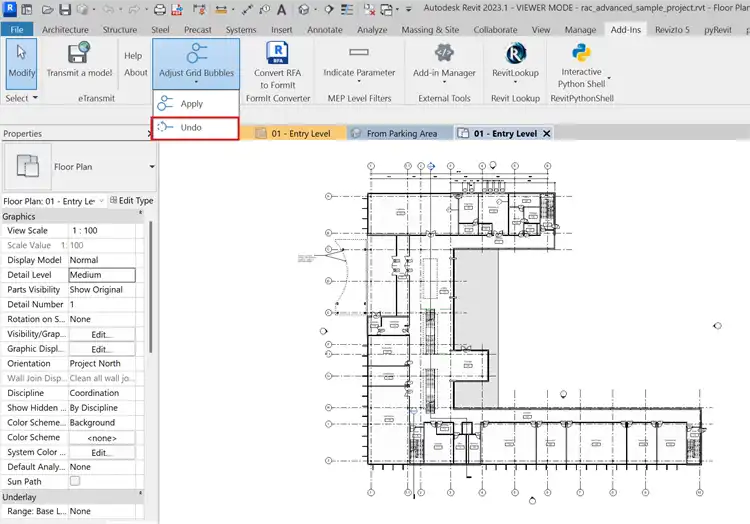The width and height of the screenshot is (750, 524).
Task: Click the Visibility/Graphics Edit button
Action: (x=102, y=334)
